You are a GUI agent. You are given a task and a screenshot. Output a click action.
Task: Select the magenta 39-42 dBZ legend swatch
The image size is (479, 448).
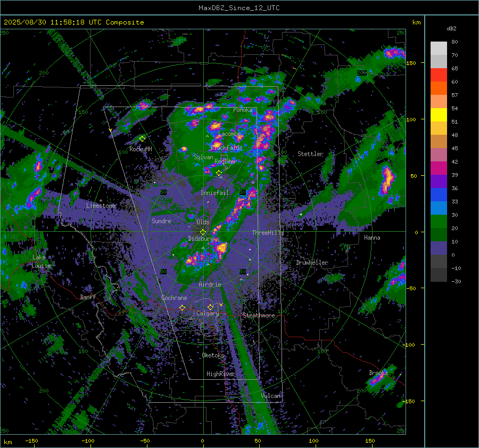[x=439, y=168]
